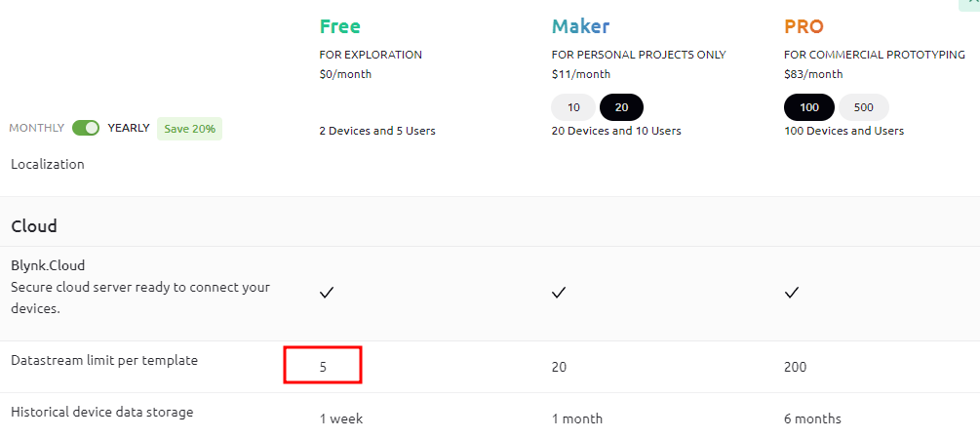Choose the 500 devices option under PRO

coord(863,107)
